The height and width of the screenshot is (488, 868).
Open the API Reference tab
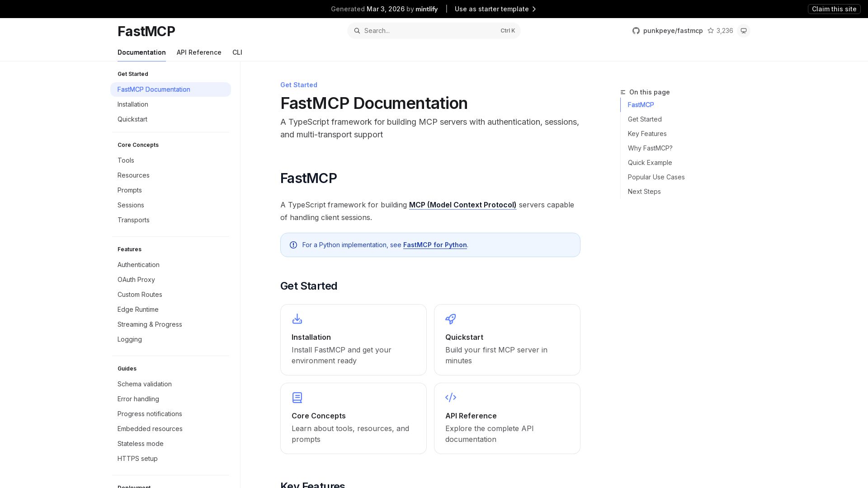199,52
